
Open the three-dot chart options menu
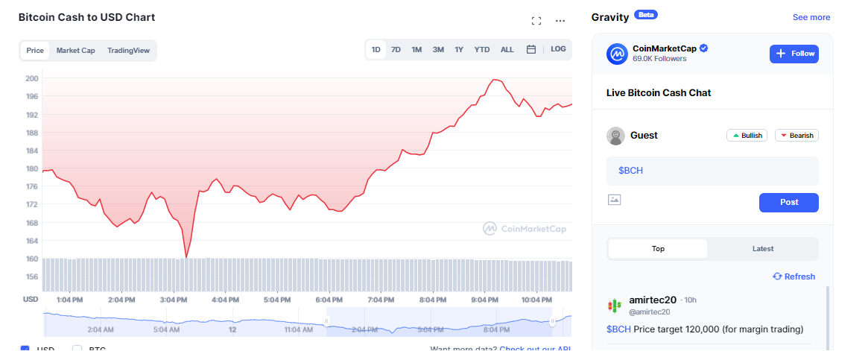(560, 21)
